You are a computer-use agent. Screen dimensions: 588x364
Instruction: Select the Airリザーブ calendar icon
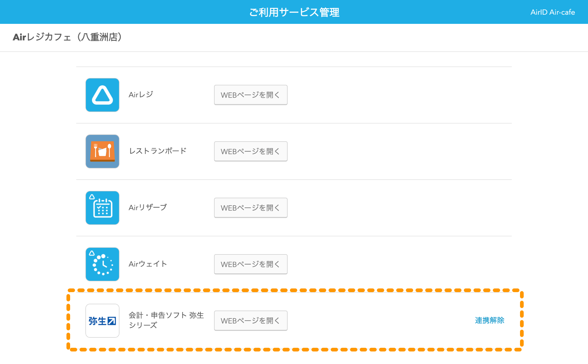click(102, 207)
